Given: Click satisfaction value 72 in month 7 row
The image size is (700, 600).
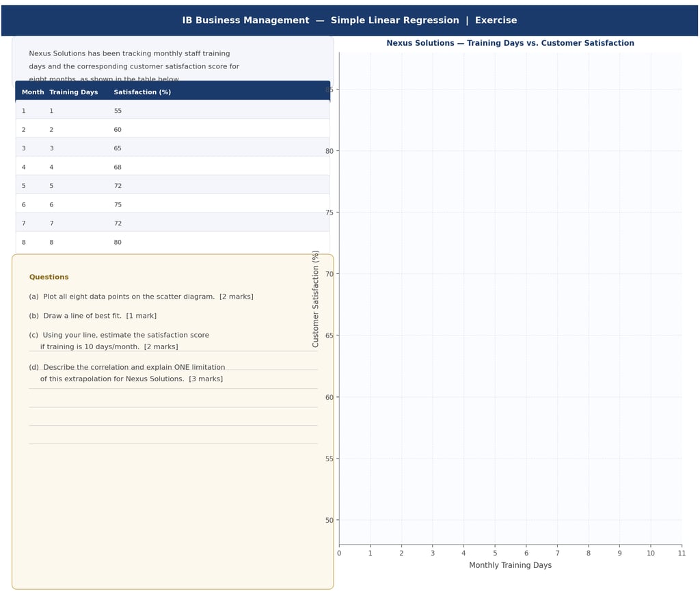Looking at the screenshot, I should [x=118, y=223].
